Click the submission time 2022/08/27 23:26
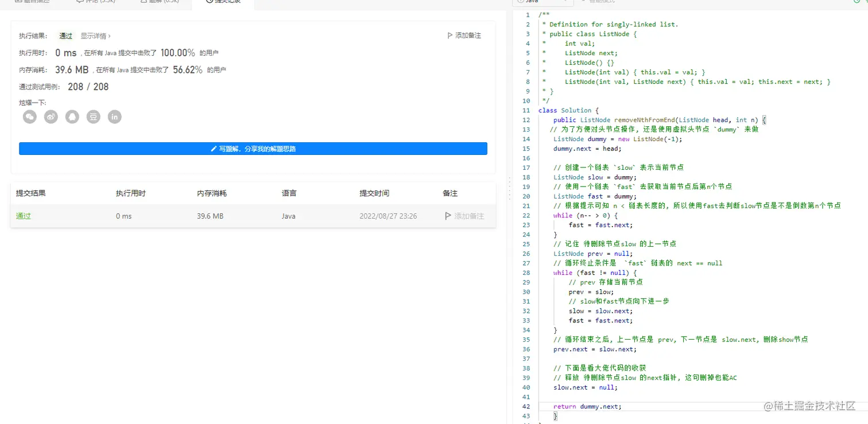Image resolution: width=868 pixels, height=424 pixels. click(389, 216)
